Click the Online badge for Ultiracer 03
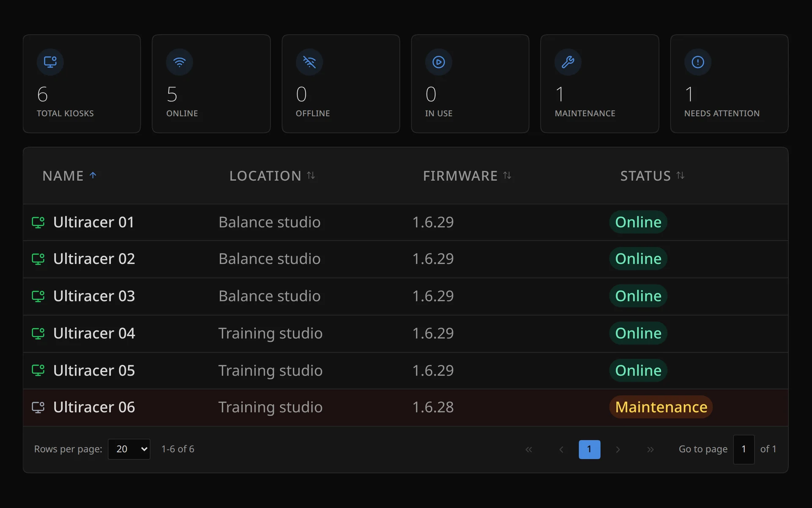The image size is (812, 508). 638,296
